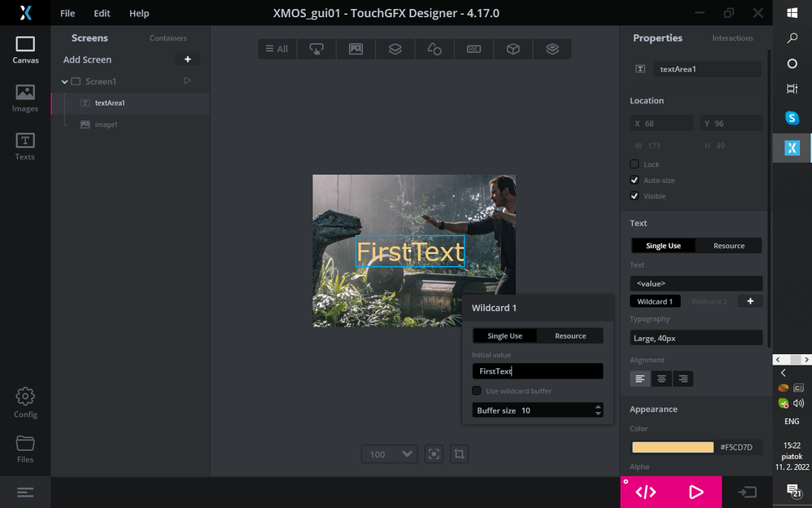Click fit-to-screen zoom icon
Image resolution: width=812 pixels, height=508 pixels.
(434, 454)
